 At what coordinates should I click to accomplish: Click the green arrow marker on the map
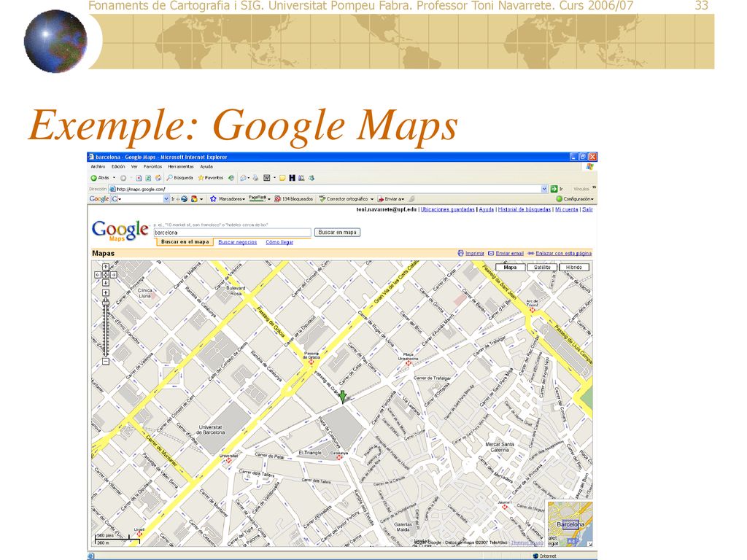coord(343,396)
